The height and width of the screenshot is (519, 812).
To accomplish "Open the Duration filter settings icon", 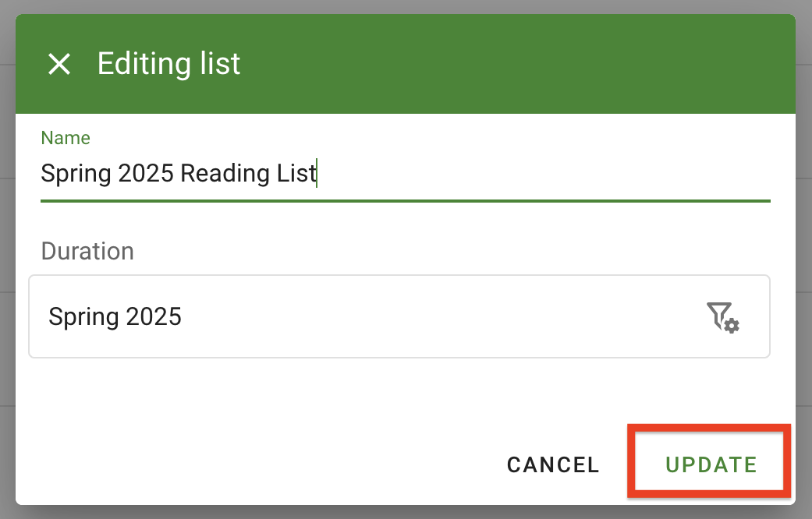I will coord(723,316).
